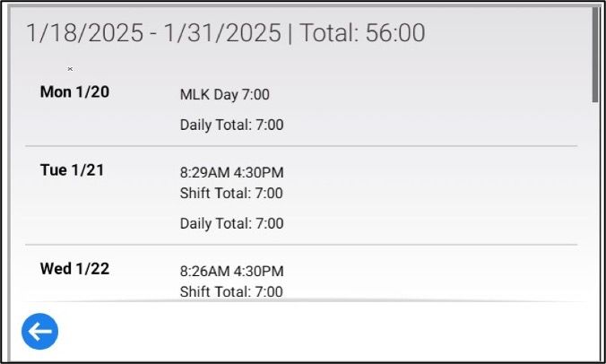Click Wednesday's 8:26AM clock-in time
This screenshot has width=606, height=364.
click(x=205, y=271)
